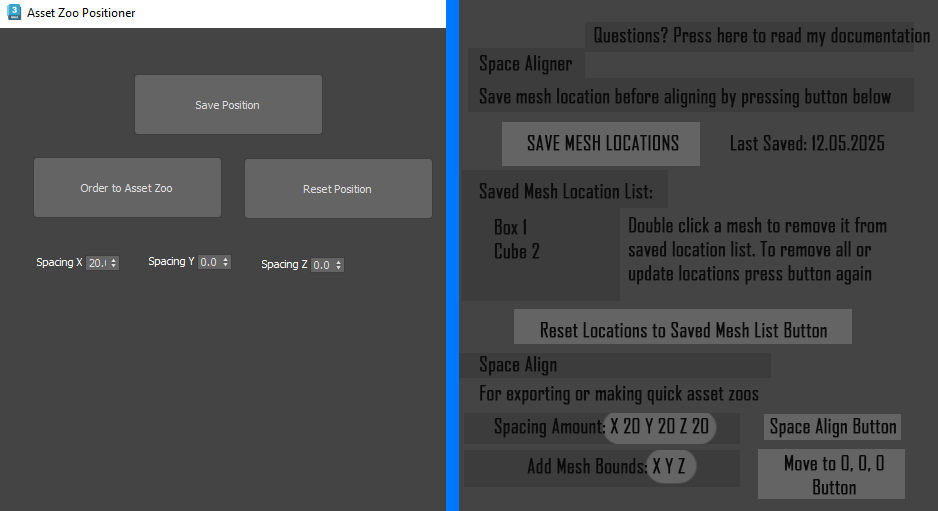Select Cube 2 in saved mesh list
938x511 pixels.
(x=517, y=251)
